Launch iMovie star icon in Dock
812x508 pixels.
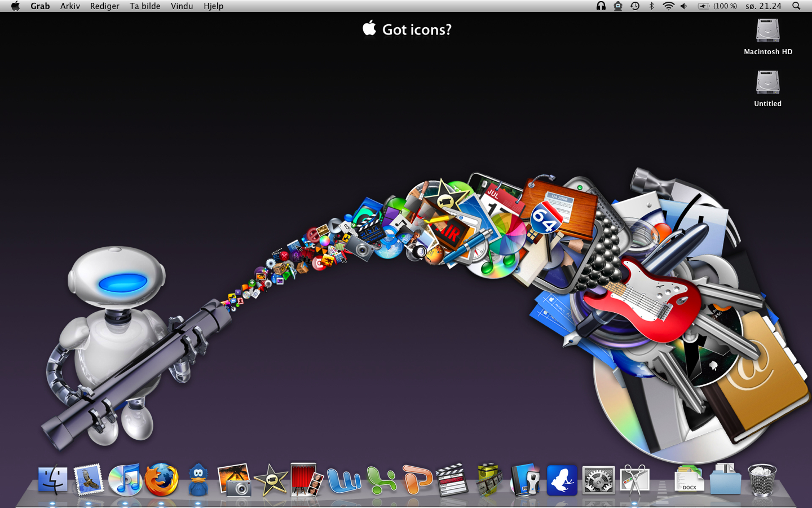point(271,480)
